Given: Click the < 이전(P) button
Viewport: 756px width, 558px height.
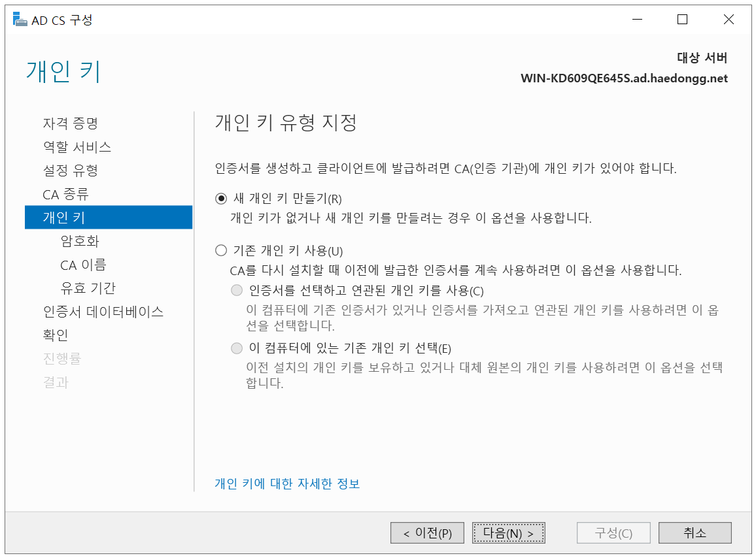Looking at the screenshot, I should pyautogui.click(x=427, y=533).
